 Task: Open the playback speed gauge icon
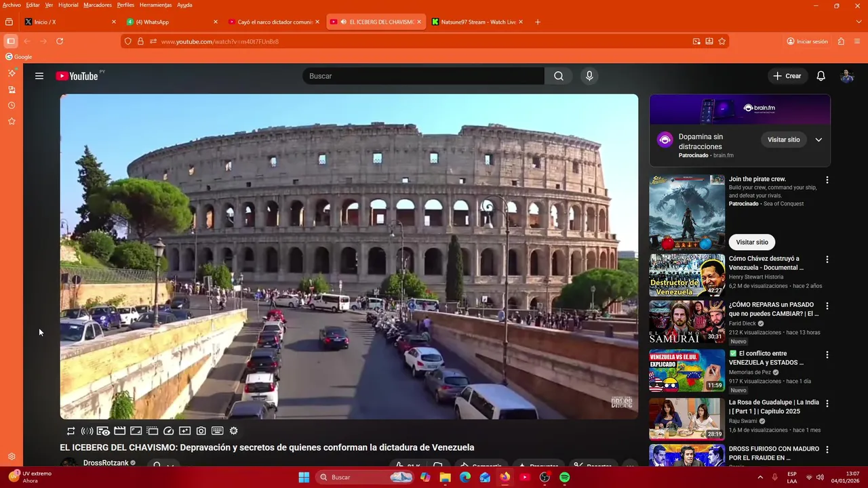169,431
